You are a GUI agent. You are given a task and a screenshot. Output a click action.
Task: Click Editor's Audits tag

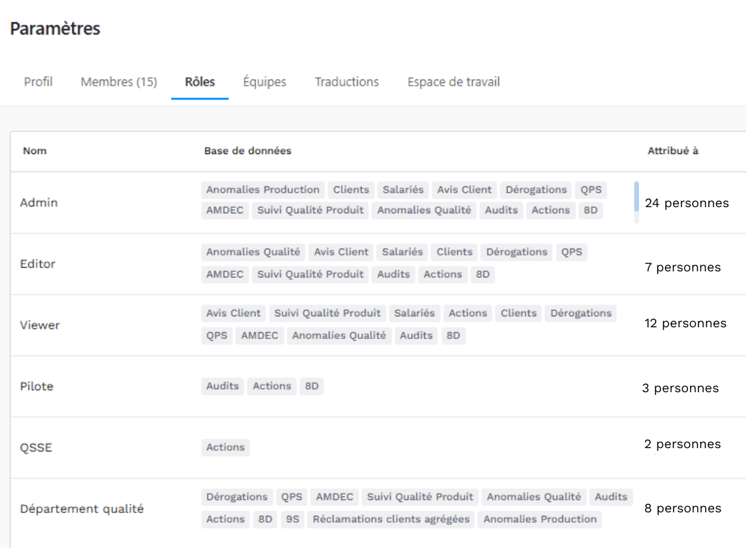pyautogui.click(x=394, y=275)
